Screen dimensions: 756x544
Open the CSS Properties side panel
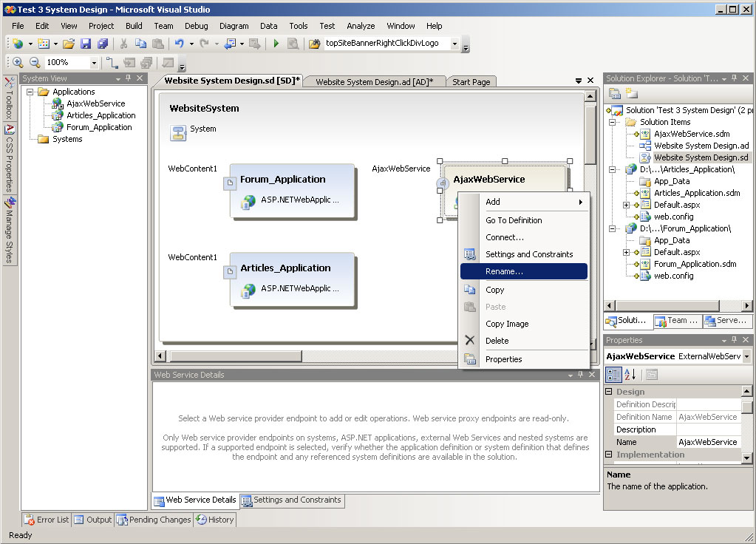click(9, 158)
